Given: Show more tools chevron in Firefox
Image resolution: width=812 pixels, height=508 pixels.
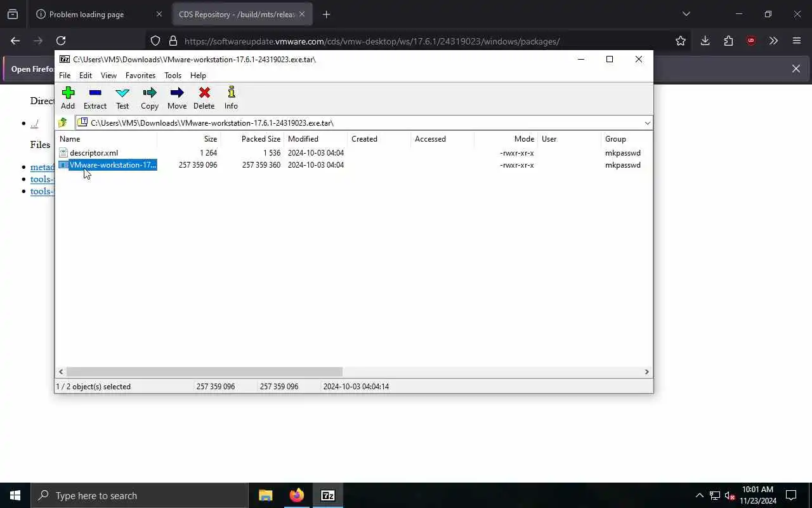Looking at the screenshot, I should (773, 41).
